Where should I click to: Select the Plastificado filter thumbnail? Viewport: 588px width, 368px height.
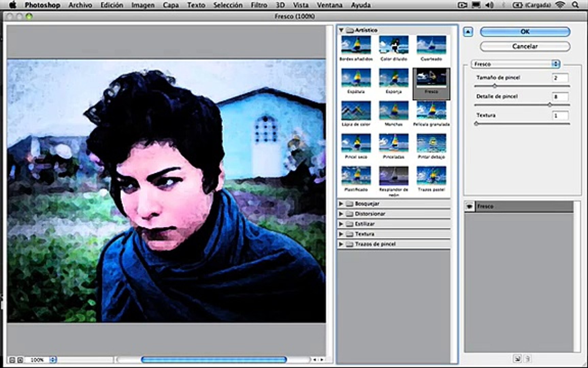(x=356, y=176)
